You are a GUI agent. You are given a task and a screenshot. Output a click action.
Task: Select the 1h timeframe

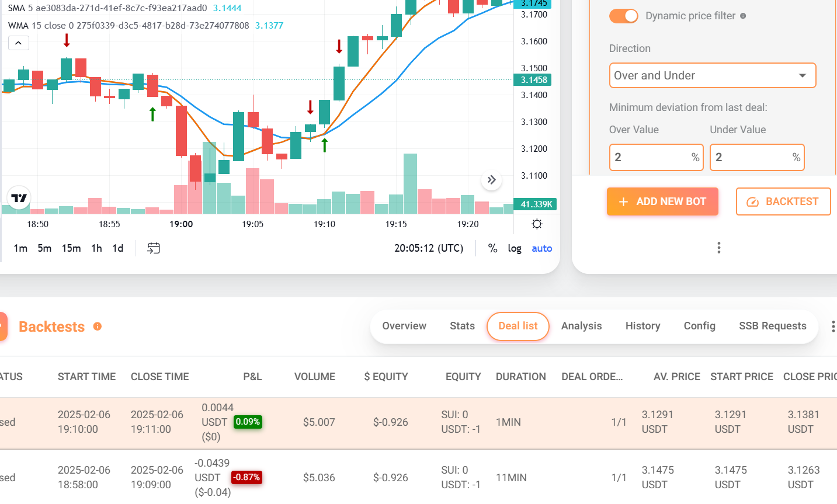point(96,248)
